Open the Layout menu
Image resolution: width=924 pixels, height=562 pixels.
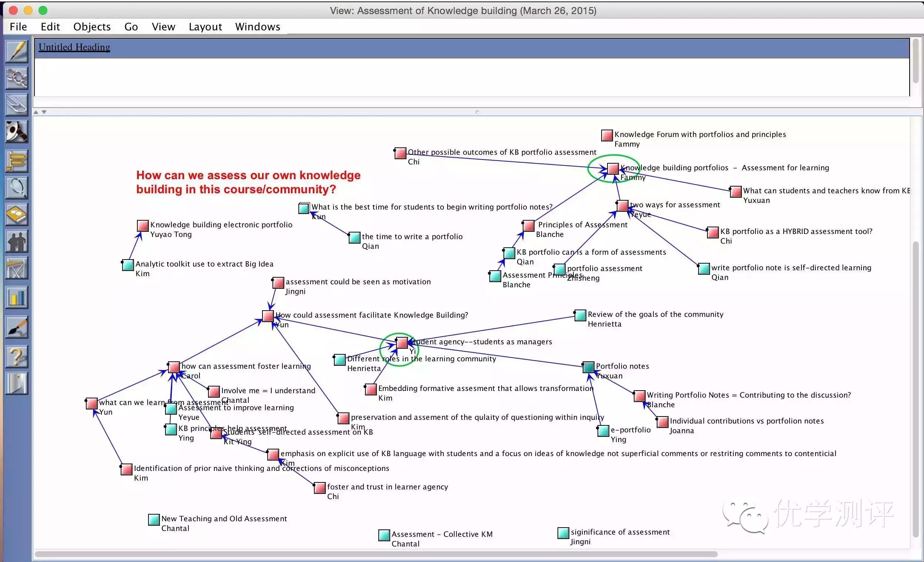pyautogui.click(x=205, y=27)
